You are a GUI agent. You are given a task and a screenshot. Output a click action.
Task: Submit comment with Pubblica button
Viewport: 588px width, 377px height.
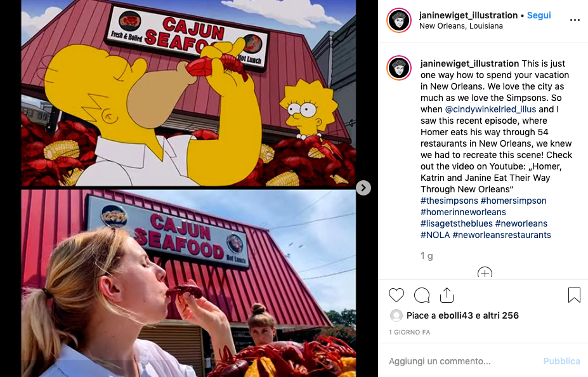point(561,361)
